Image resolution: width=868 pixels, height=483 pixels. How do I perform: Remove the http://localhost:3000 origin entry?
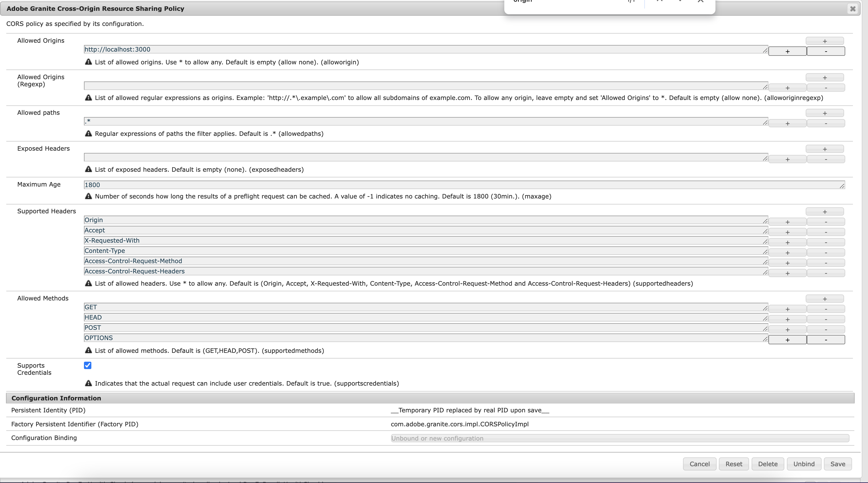826,51
